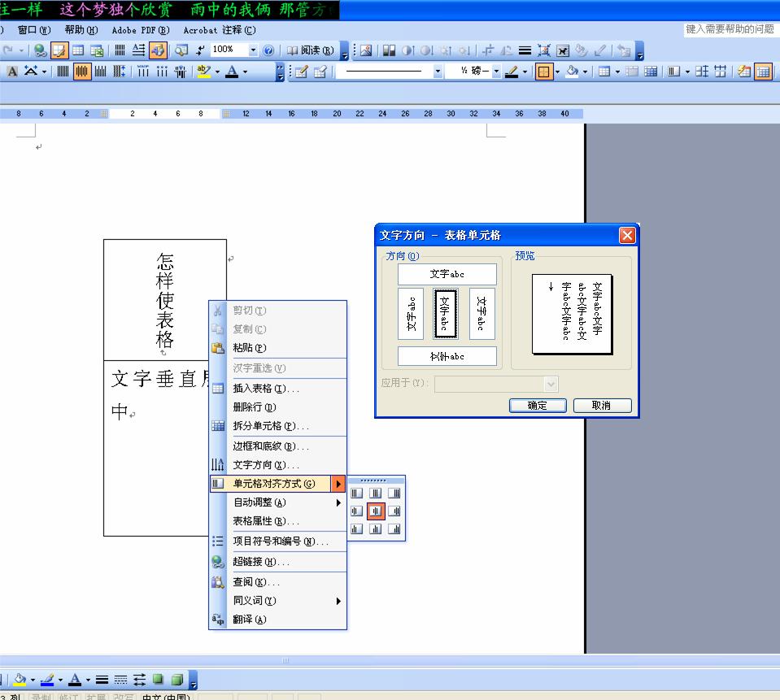Select the right vertical text direction option
This screenshot has width=780, height=700.
pyautogui.click(x=482, y=313)
